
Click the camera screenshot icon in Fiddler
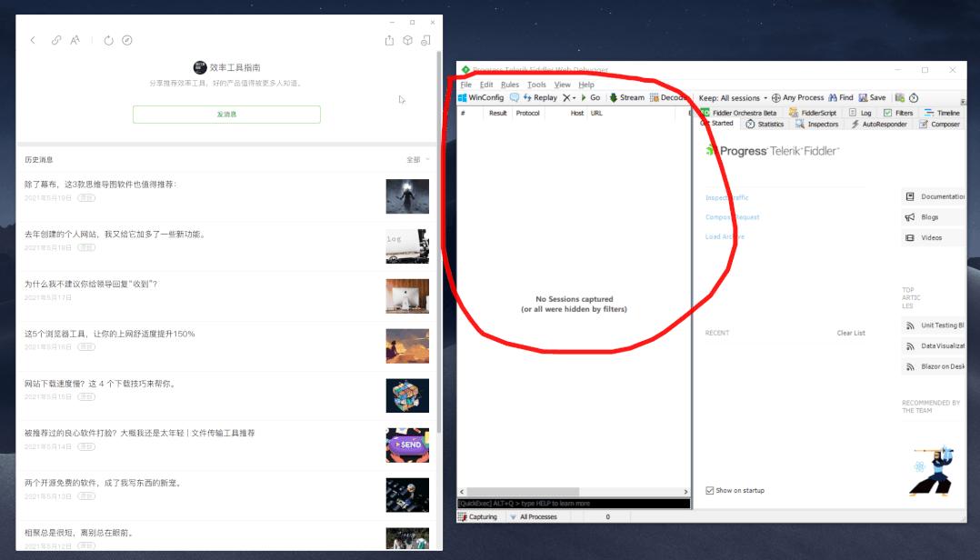[x=899, y=97]
